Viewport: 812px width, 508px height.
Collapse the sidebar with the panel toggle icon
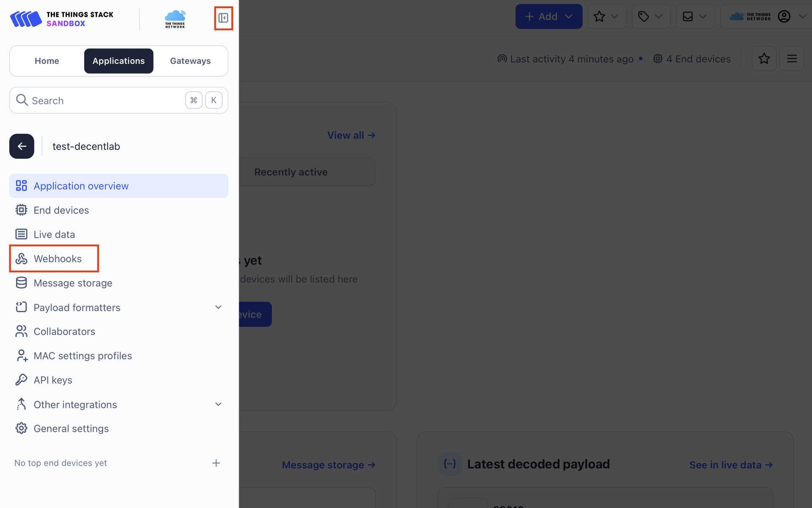[223, 18]
